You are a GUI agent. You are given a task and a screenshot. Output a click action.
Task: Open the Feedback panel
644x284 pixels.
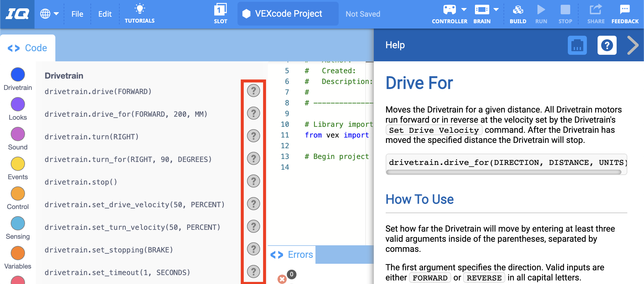[x=625, y=13]
